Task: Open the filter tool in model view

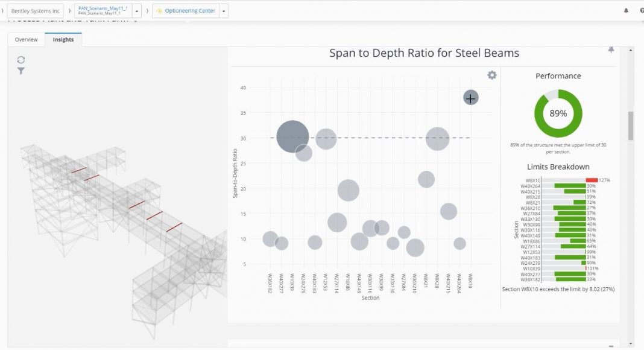Action: pyautogui.click(x=21, y=71)
